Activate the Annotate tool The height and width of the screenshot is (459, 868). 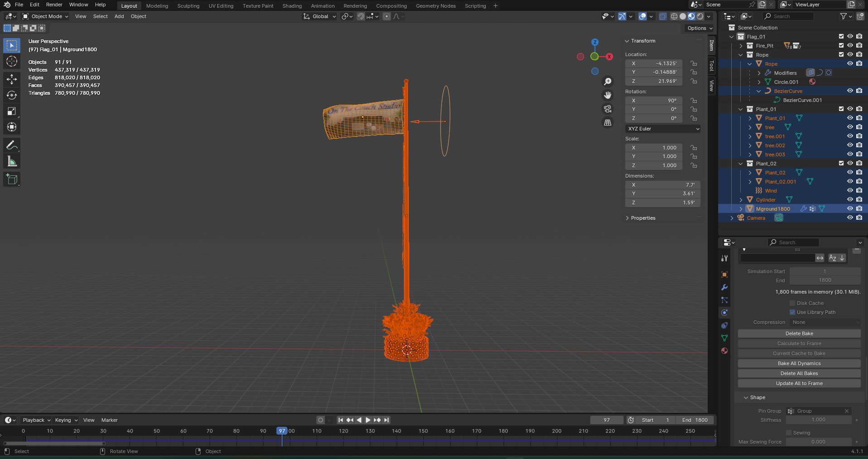12,145
